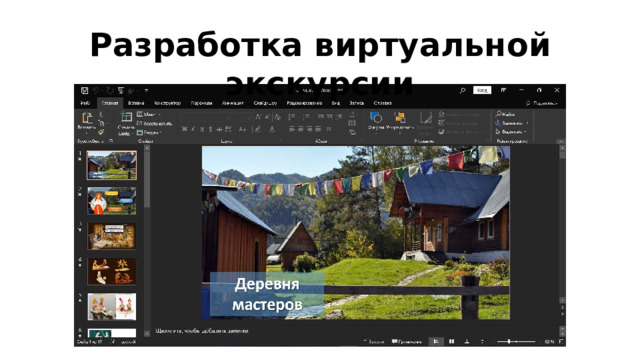Open the Слайд-шоу ribbon tab
The height and width of the screenshot is (360, 640).
(265, 103)
